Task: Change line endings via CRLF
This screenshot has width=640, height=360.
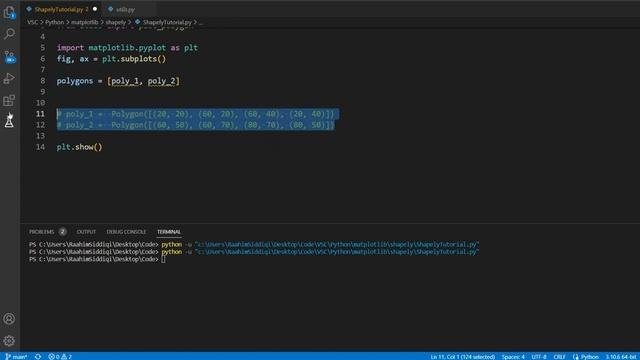Action: point(559,357)
